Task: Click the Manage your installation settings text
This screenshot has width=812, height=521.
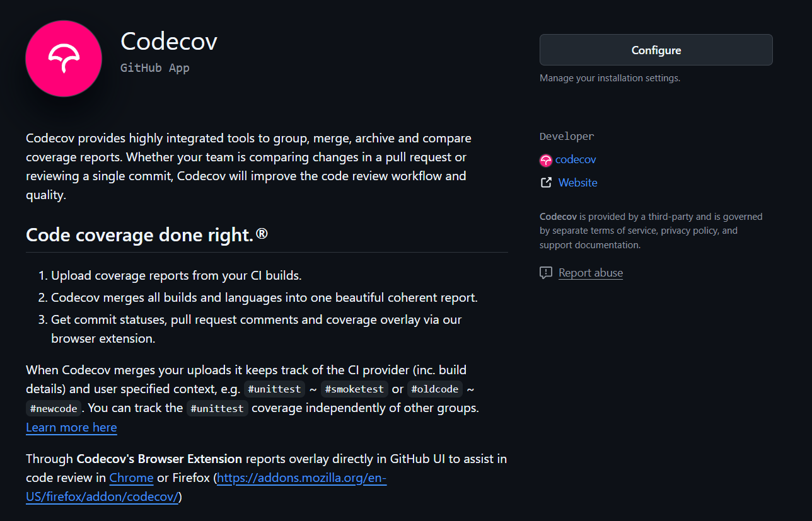Action: point(610,77)
